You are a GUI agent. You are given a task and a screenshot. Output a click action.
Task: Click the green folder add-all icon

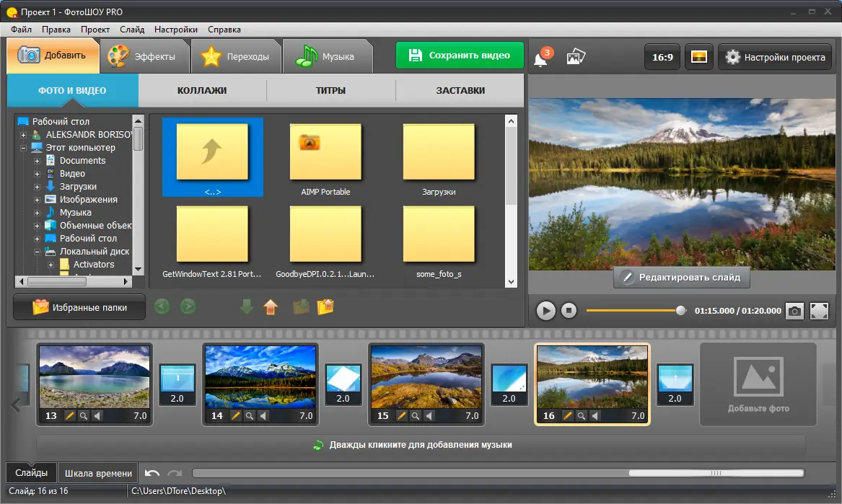[x=302, y=307]
